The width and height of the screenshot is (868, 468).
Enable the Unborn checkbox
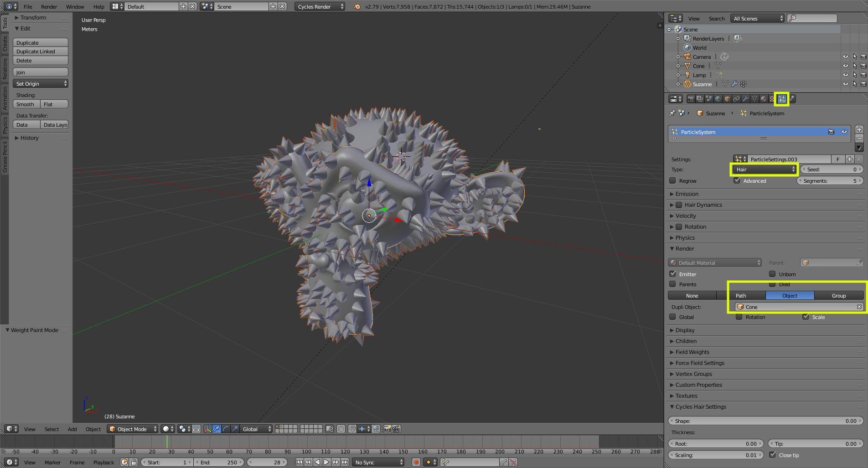point(772,274)
